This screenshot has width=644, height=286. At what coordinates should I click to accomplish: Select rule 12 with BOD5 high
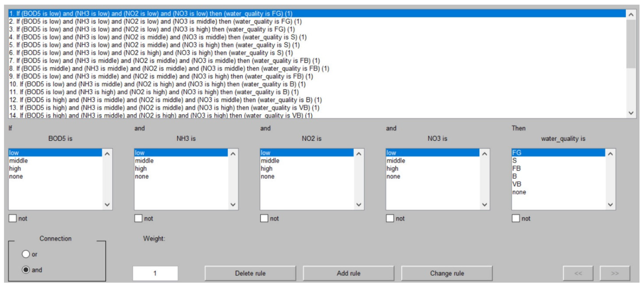[x=165, y=100]
